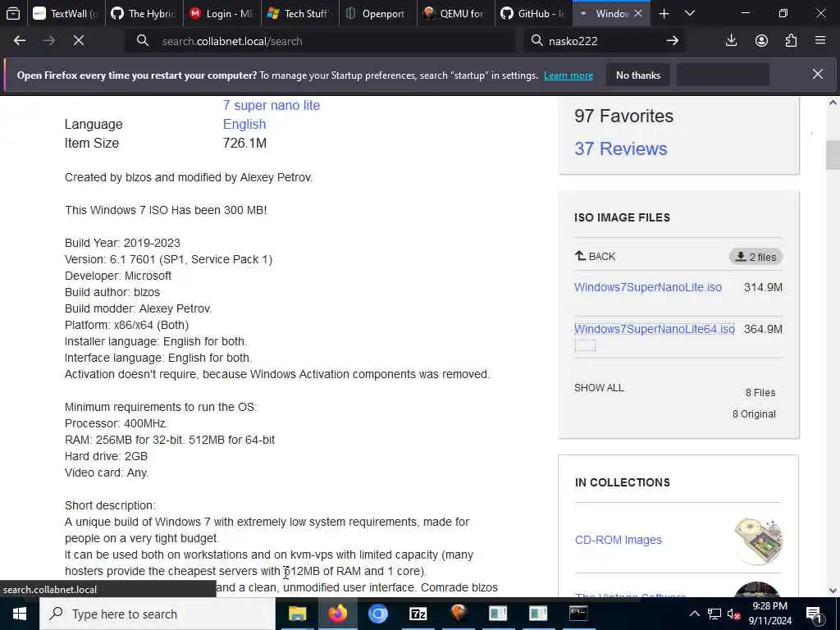The height and width of the screenshot is (630, 840).
Task: Open the Firefox application menu
Action: tap(820, 41)
